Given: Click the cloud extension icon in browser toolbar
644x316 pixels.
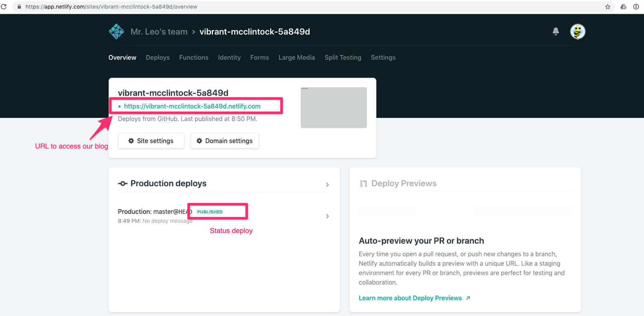Looking at the screenshot, I should (x=623, y=7).
